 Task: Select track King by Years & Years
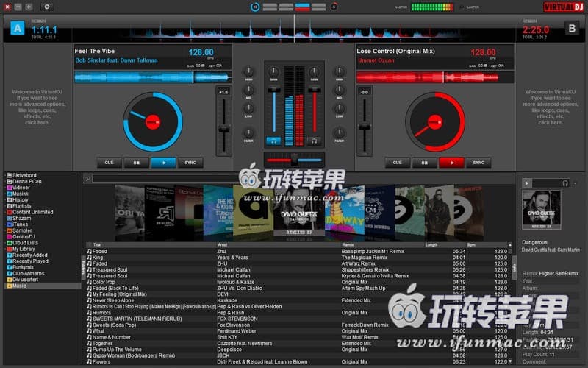click(298, 258)
